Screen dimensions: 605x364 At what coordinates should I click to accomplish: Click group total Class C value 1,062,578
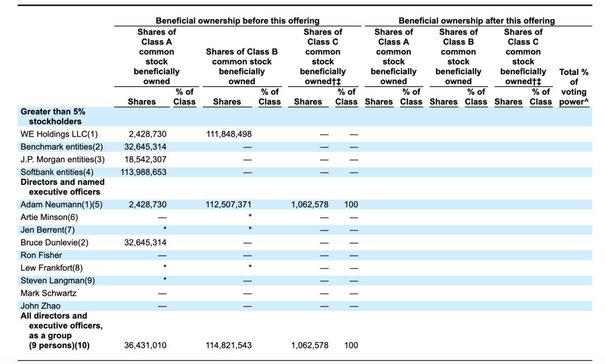click(310, 346)
